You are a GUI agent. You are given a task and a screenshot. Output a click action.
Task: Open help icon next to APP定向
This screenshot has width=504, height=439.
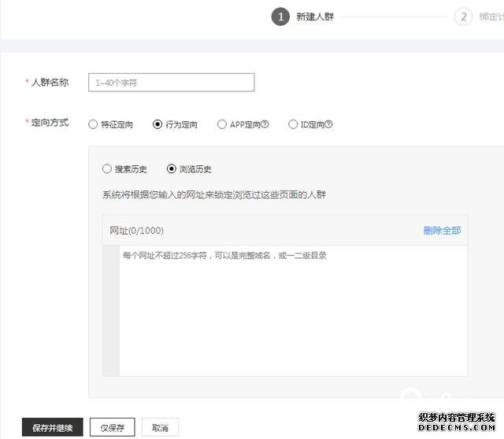click(265, 124)
